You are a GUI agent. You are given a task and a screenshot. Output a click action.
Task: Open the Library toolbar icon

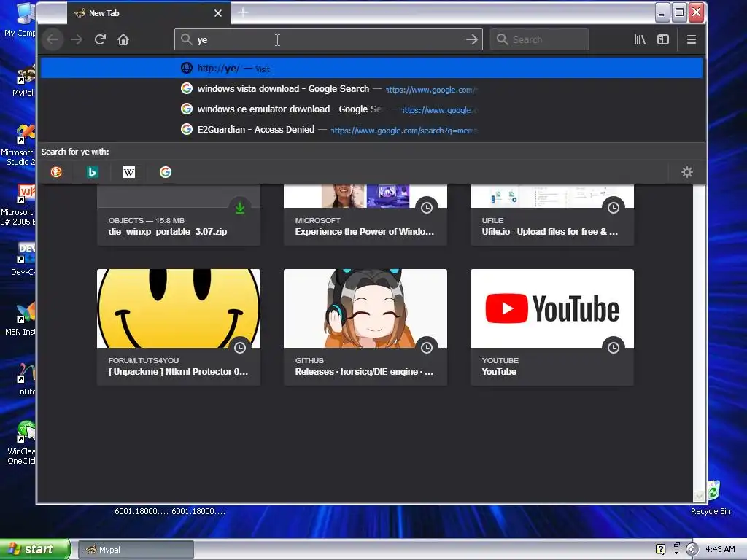[640, 39]
